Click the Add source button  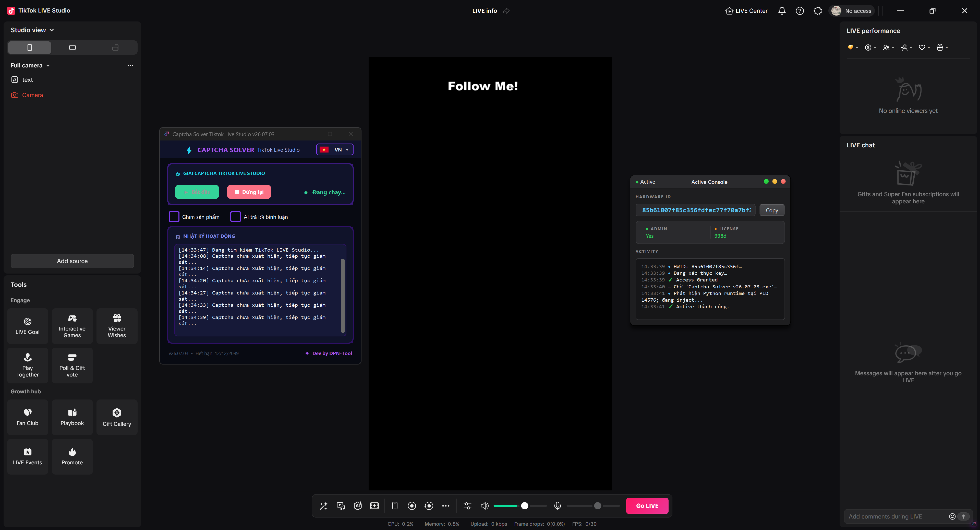72,261
